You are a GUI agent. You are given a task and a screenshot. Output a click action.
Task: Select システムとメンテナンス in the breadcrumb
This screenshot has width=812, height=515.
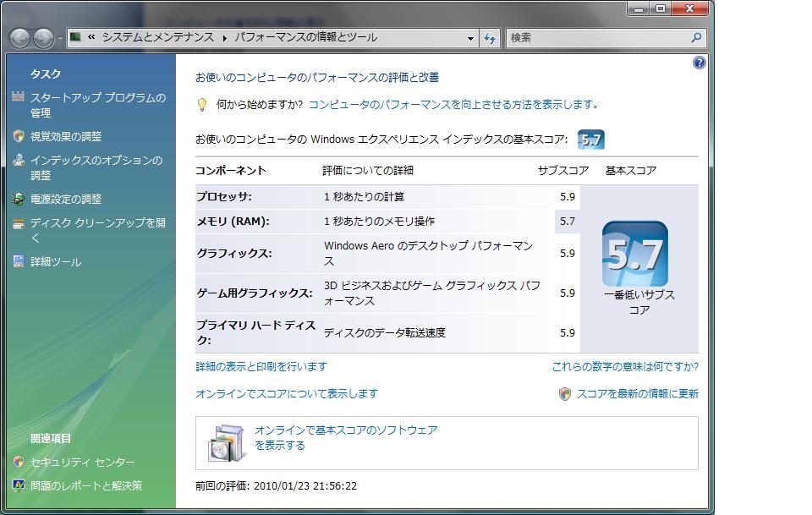[x=159, y=37]
